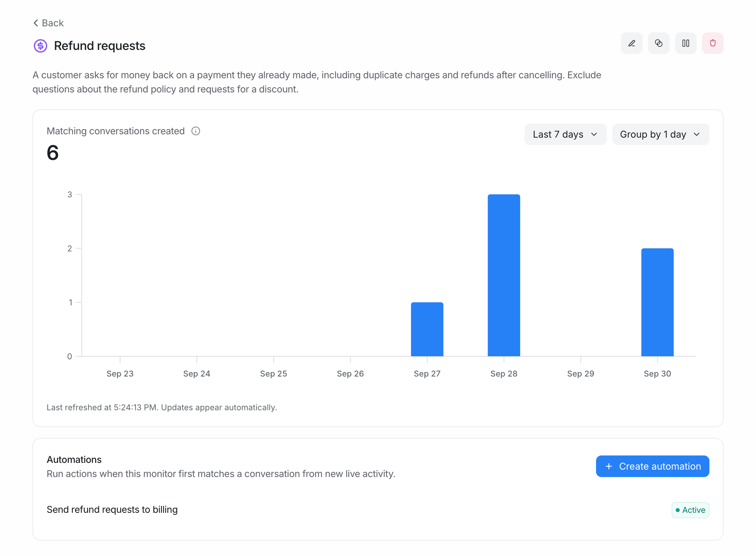Open the Last 7 days dropdown
The width and height of the screenshot is (756, 556).
565,134
